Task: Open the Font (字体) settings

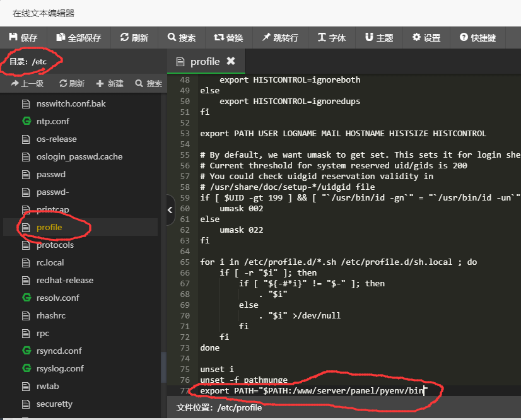Action: pos(332,38)
